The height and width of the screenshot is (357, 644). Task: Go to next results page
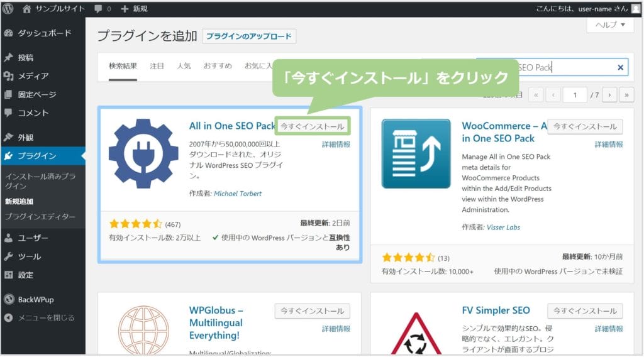point(609,95)
